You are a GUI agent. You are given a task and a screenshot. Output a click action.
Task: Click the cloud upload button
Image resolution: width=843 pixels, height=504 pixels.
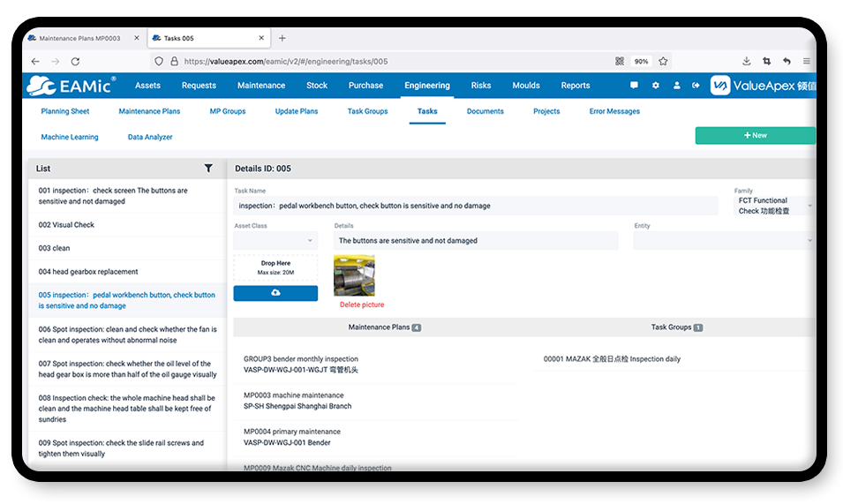[275, 293]
